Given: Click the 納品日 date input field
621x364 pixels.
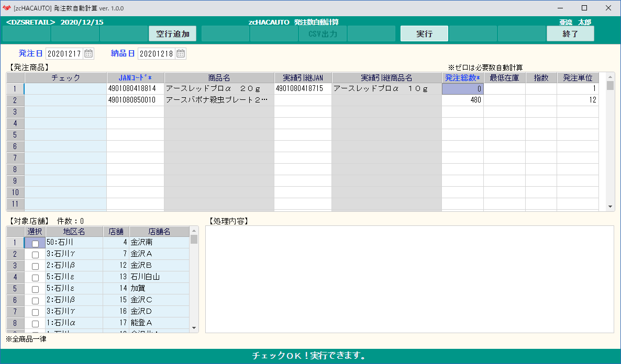Looking at the screenshot, I should pyautogui.click(x=157, y=53).
